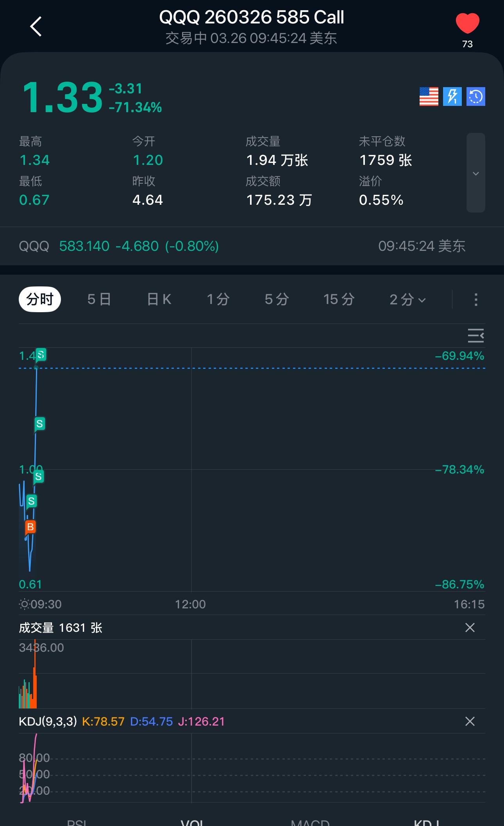Tap the J:126.21 indicator value
The image size is (504, 826).
201,721
